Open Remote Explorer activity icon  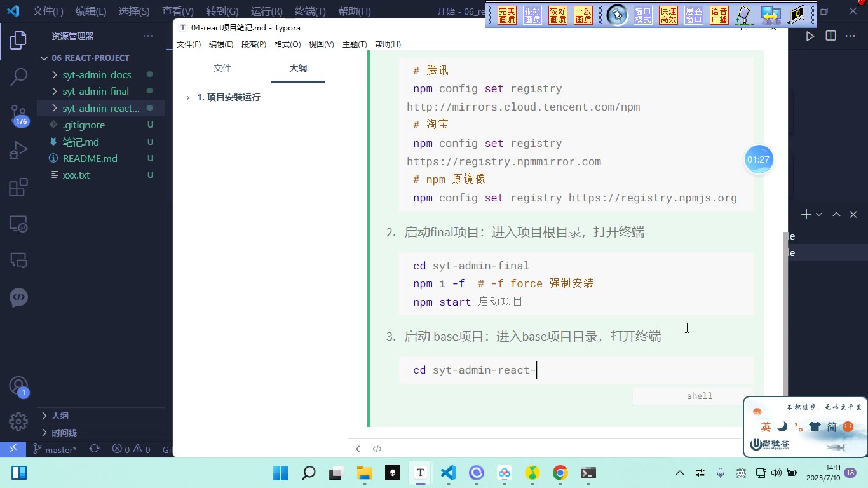[x=18, y=224]
